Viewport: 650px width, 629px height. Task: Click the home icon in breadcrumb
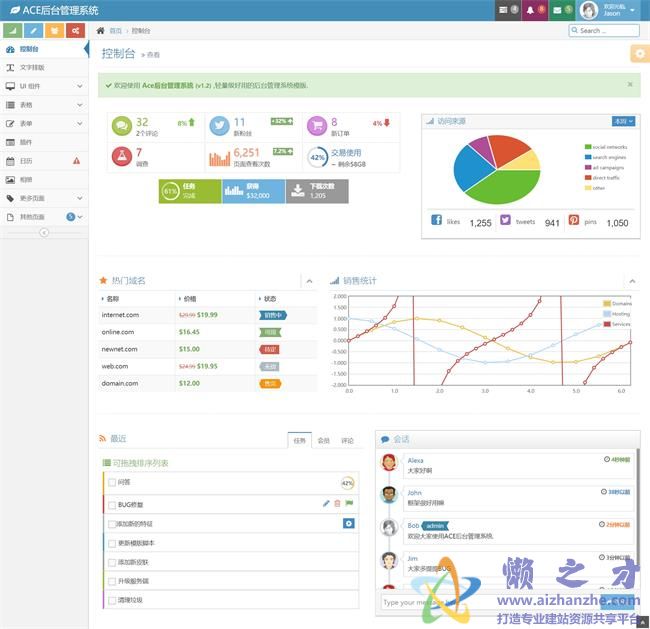(x=100, y=31)
